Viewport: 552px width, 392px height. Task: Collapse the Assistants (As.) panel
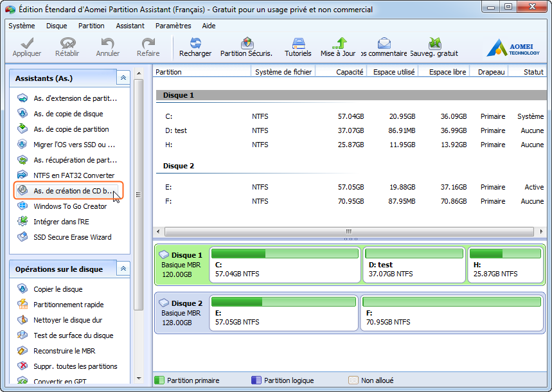coord(123,78)
